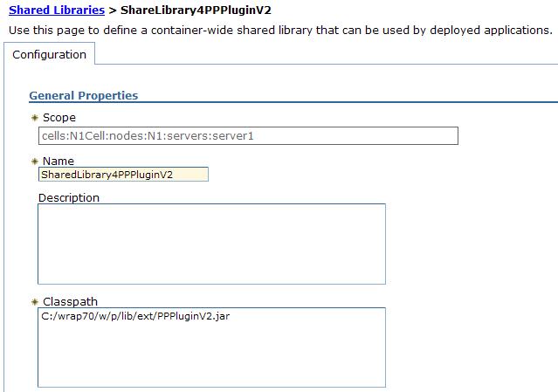Click the ShareLibrary4PPPluginV2 breadcrumb title

click(x=196, y=10)
